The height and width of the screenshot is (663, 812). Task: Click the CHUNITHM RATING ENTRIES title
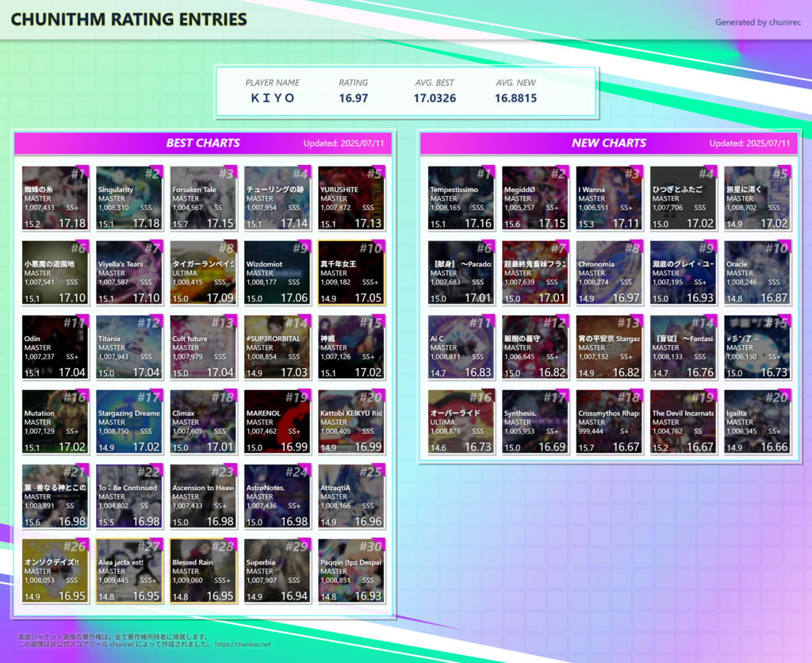pyautogui.click(x=128, y=20)
